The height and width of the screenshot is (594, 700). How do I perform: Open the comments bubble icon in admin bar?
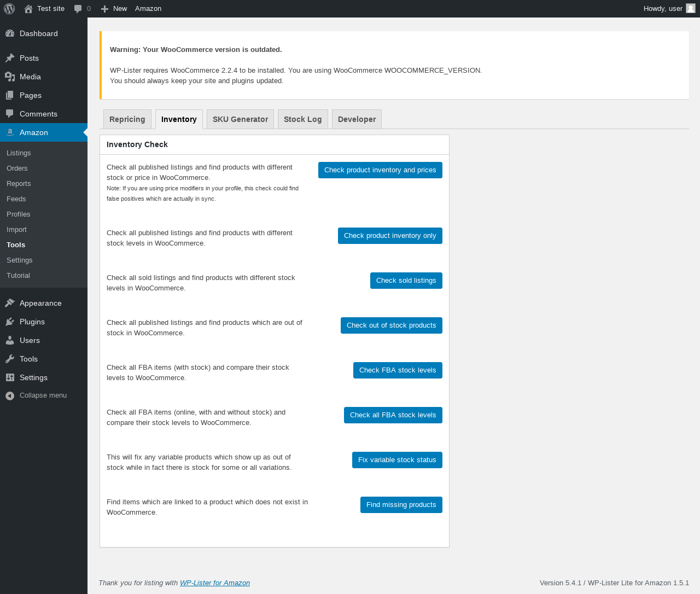tap(78, 9)
